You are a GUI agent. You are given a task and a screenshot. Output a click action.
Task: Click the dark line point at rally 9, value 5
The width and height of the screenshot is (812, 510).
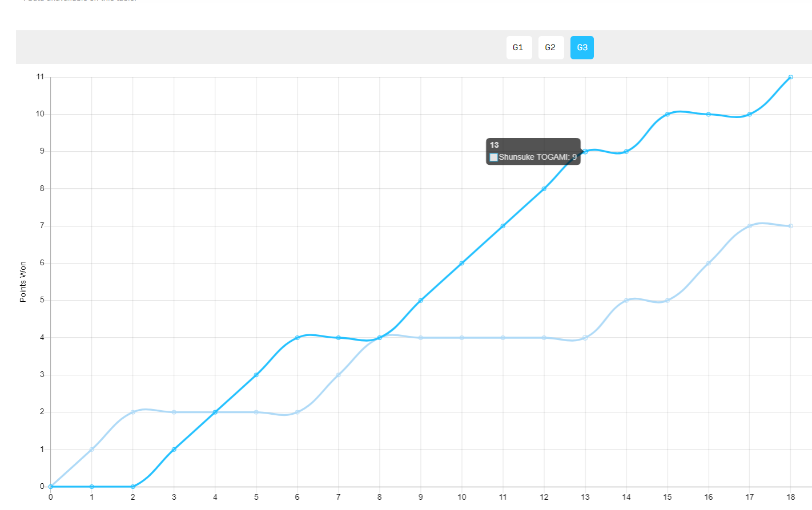pos(421,300)
